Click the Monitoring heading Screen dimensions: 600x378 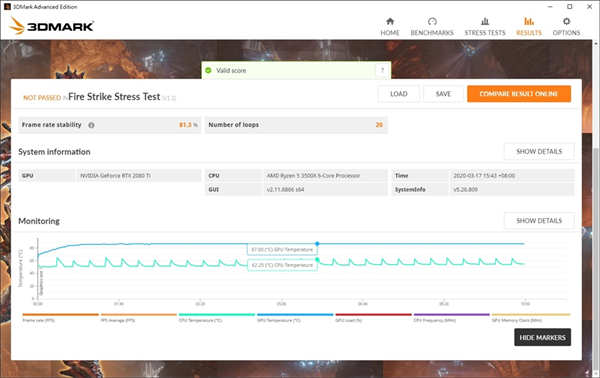39,221
